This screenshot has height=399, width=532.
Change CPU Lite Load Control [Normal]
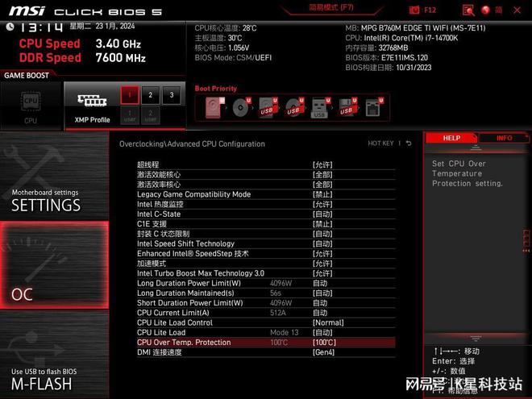click(x=328, y=322)
